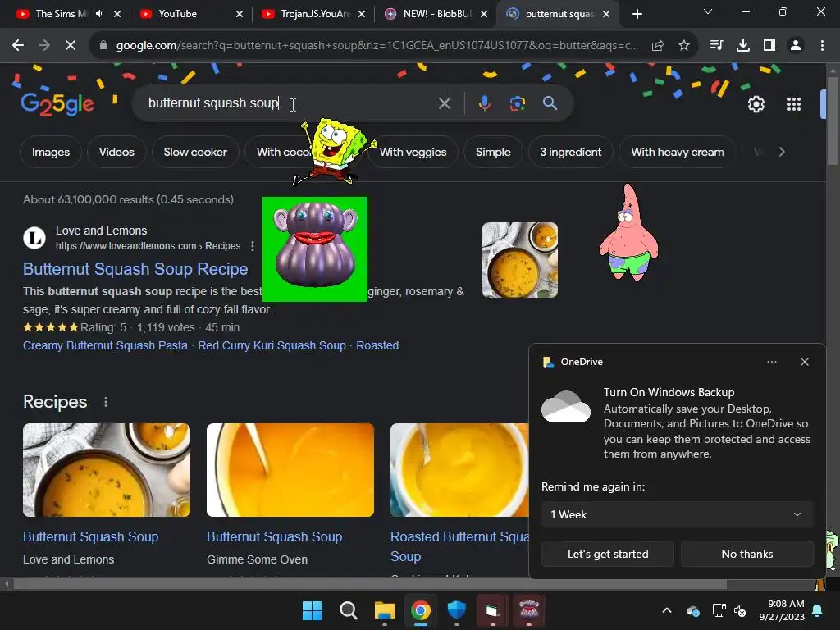
Task: Stop page loading with X button
Action: 71,46
